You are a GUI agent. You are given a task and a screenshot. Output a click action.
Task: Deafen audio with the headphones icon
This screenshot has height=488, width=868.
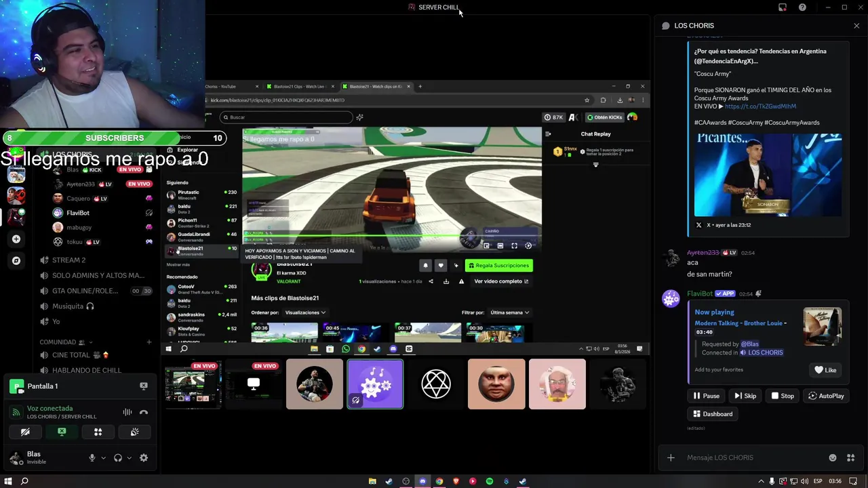(118, 458)
